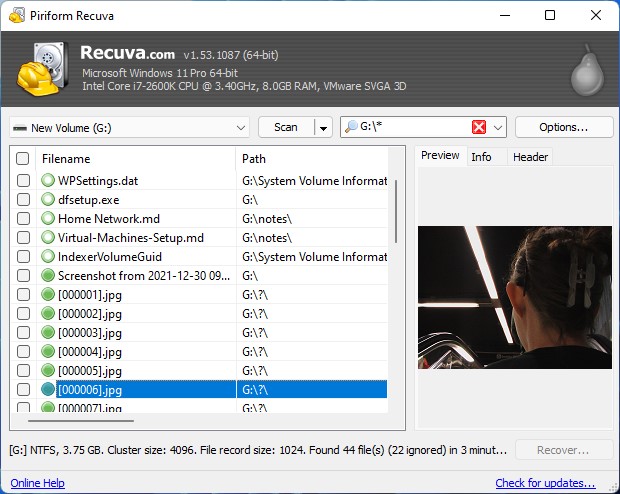Click the green status icon for WPSettings.dat
Screen dimensions: 620x494
[x=48, y=181]
